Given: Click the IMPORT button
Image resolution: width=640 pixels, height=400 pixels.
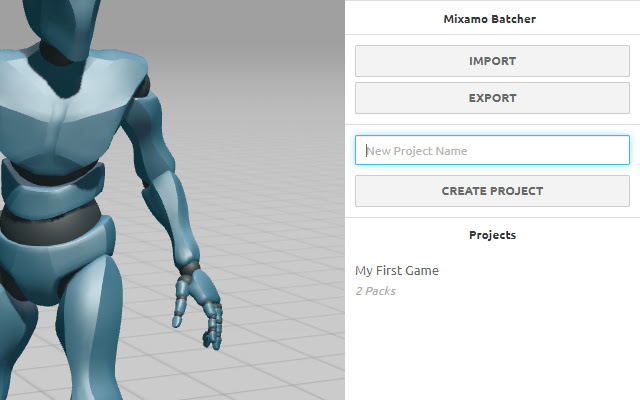Looking at the screenshot, I should 492,61.
